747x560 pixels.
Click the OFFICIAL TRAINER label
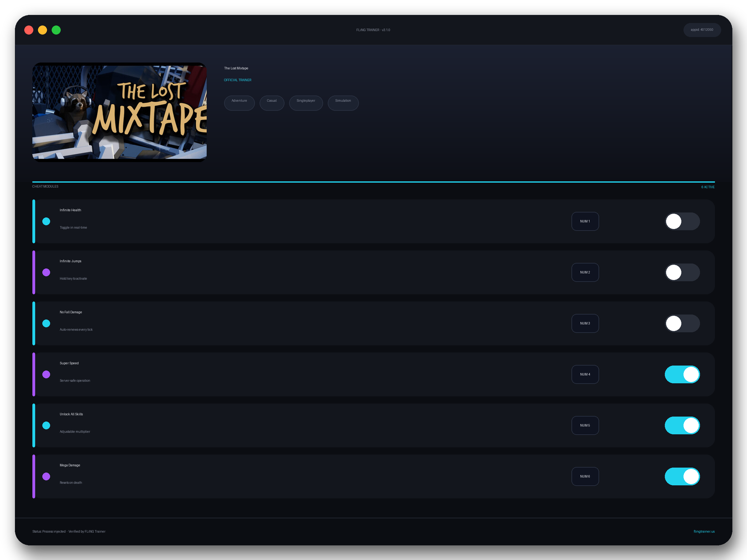(x=237, y=80)
